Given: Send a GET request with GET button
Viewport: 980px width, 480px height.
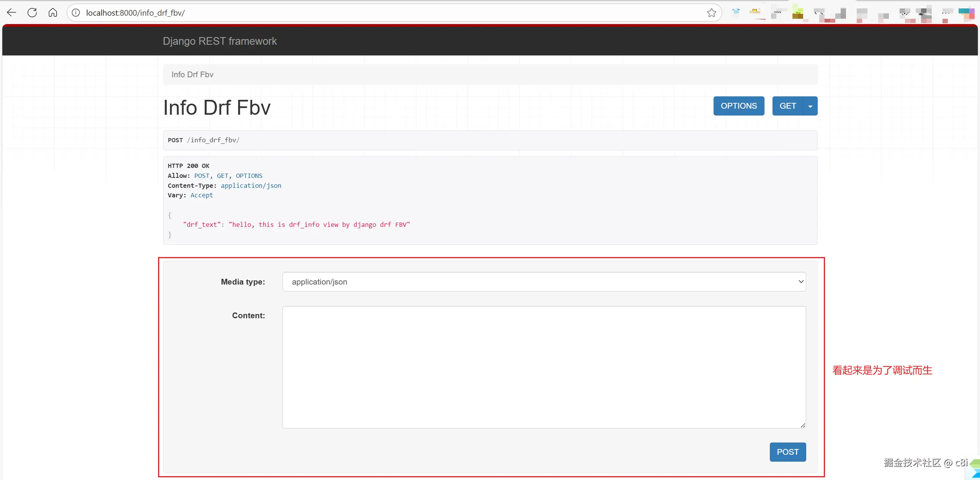Looking at the screenshot, I should coord(787,106).
